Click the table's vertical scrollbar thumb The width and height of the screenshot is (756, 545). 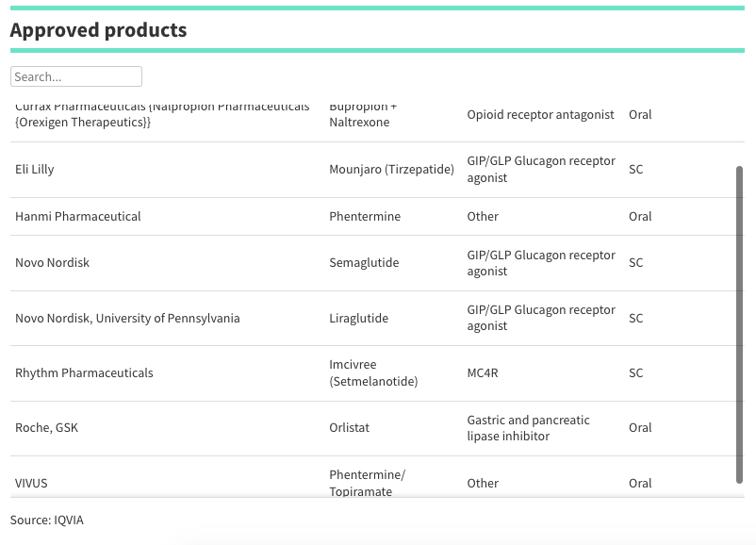click(739, 324)
